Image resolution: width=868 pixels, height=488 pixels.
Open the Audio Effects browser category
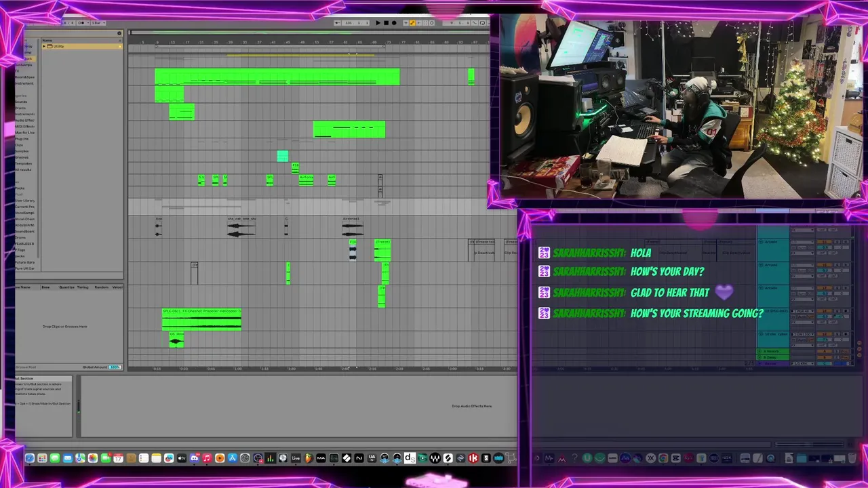click(x=24, y=120)
